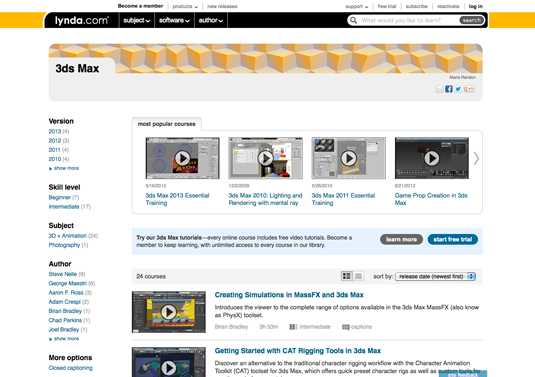The image size is (535, 377).
Task: Click log in link
Action: 476,6
